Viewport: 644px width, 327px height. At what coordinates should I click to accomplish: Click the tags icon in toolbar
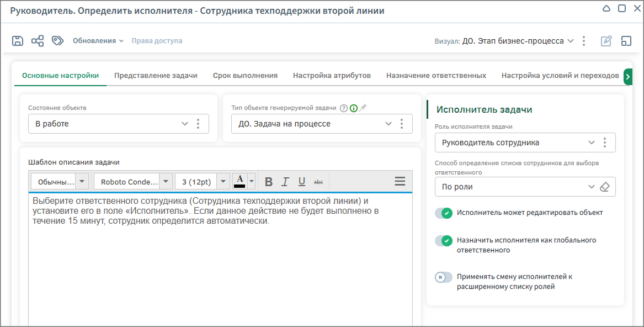pyautogui.click(x=57, y=40)
